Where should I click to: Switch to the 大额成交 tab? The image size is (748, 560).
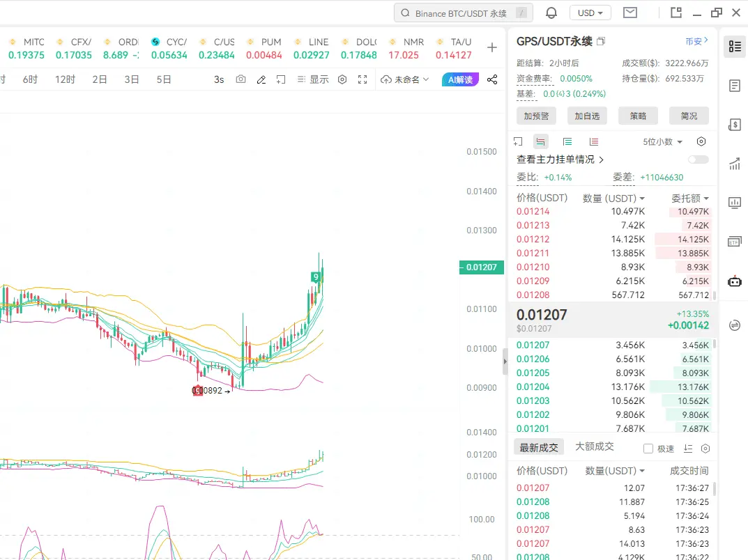pos(595,446)
